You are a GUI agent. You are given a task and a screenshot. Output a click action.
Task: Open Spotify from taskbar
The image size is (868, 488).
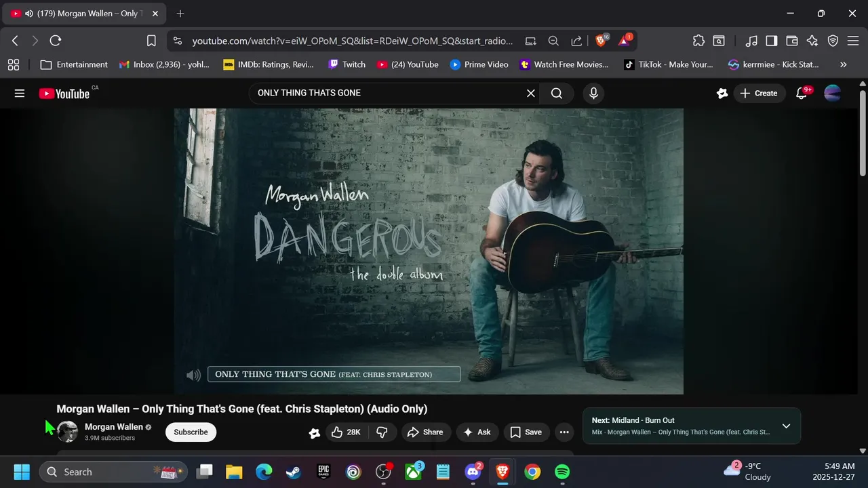562,472
